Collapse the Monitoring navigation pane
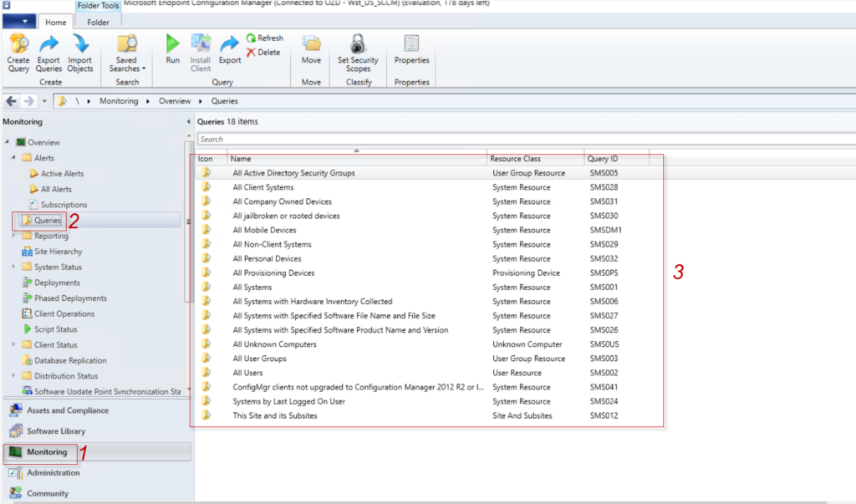Screen dimensions: 856x504 (x=188, y=122)
